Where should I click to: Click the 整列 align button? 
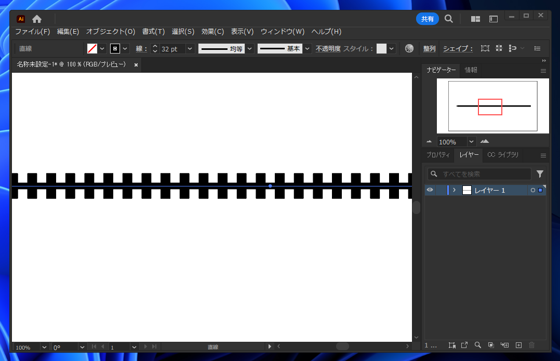429,49
